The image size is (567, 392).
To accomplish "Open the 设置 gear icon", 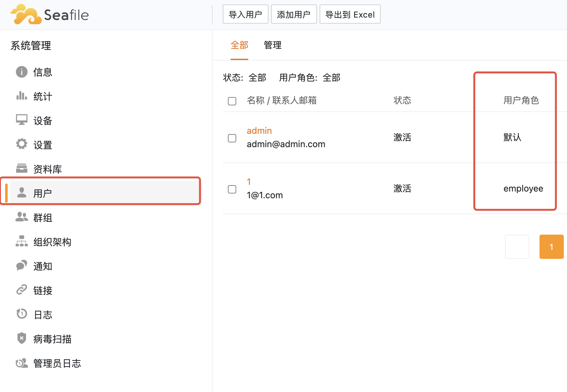I will coord(21,144).
